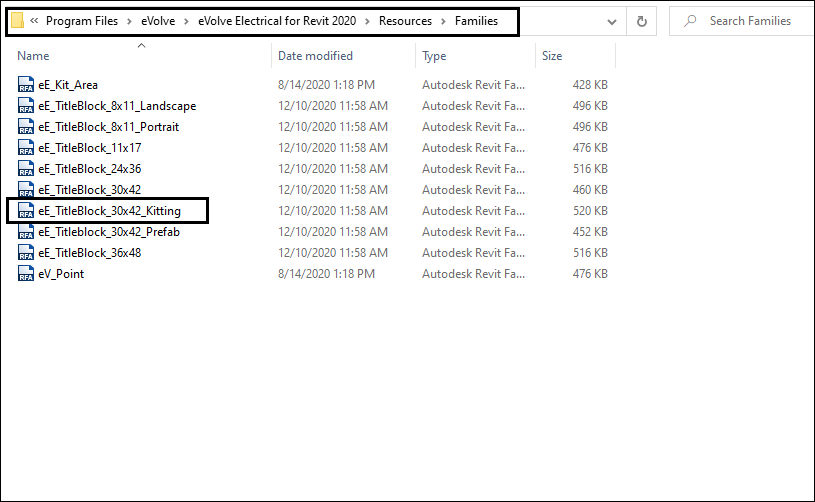
Task: Go to eVolve Electrical for Revit 2020 folder
Action: tap(277, 21)
